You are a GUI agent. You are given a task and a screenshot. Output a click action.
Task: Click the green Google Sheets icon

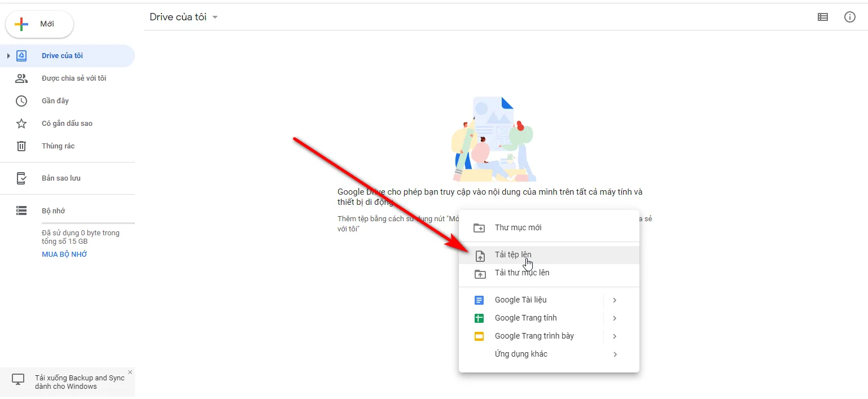click(x=479, y=318)
